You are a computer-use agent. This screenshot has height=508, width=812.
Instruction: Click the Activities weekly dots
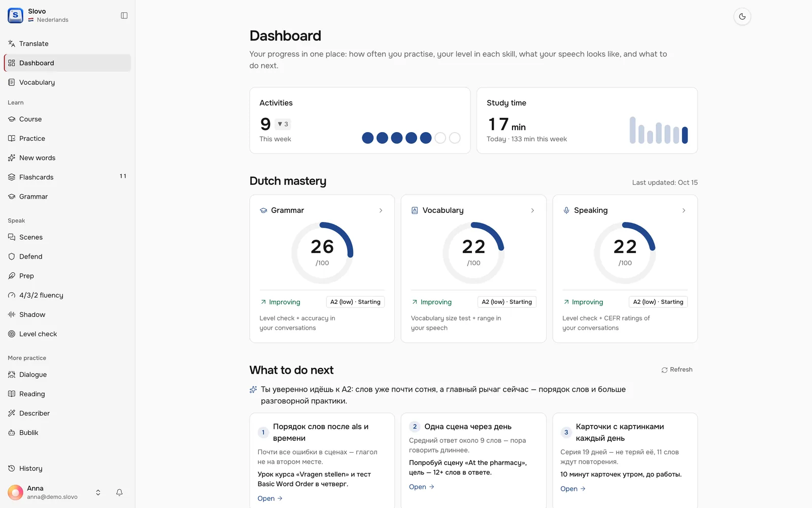pyautogui.click(x=411, y=138)
